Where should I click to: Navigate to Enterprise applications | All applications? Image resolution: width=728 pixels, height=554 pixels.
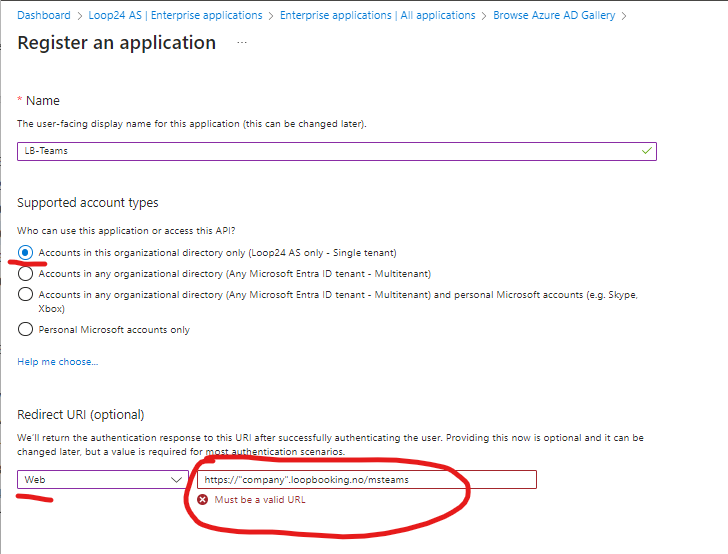click(377, 15)
